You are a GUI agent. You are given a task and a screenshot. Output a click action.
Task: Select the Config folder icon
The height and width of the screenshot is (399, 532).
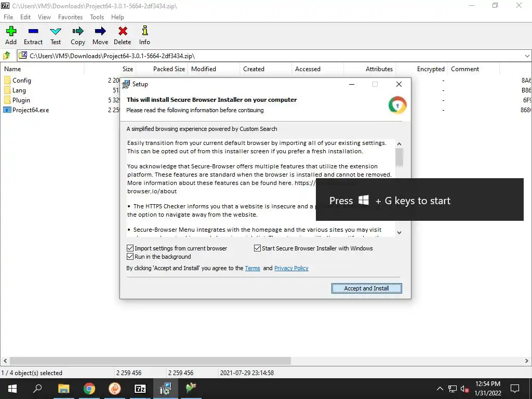coord(7,81)
